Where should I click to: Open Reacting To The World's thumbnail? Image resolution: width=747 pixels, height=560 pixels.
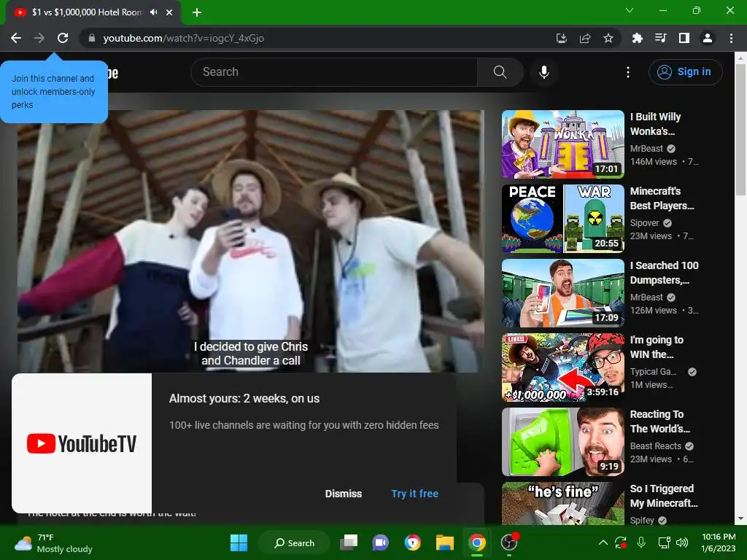pos(562,441)
